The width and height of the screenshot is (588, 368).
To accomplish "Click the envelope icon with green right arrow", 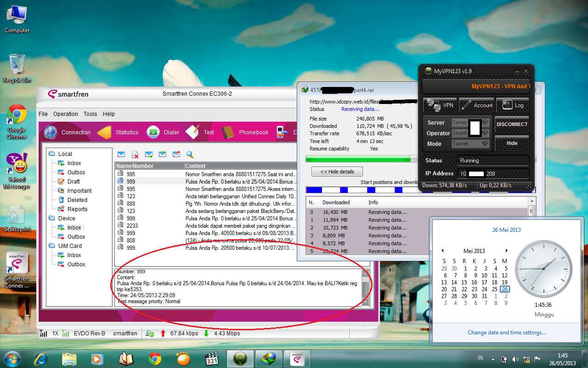I will click(x=149, y=155).
